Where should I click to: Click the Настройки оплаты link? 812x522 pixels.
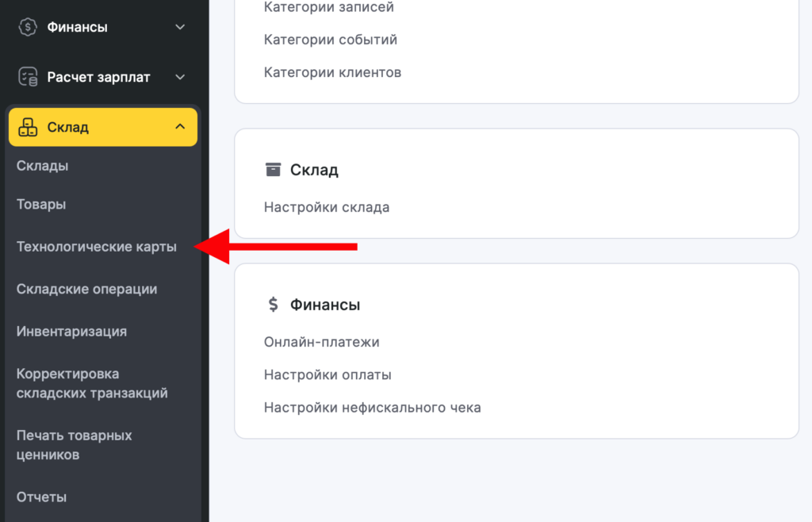coord(327,374)
